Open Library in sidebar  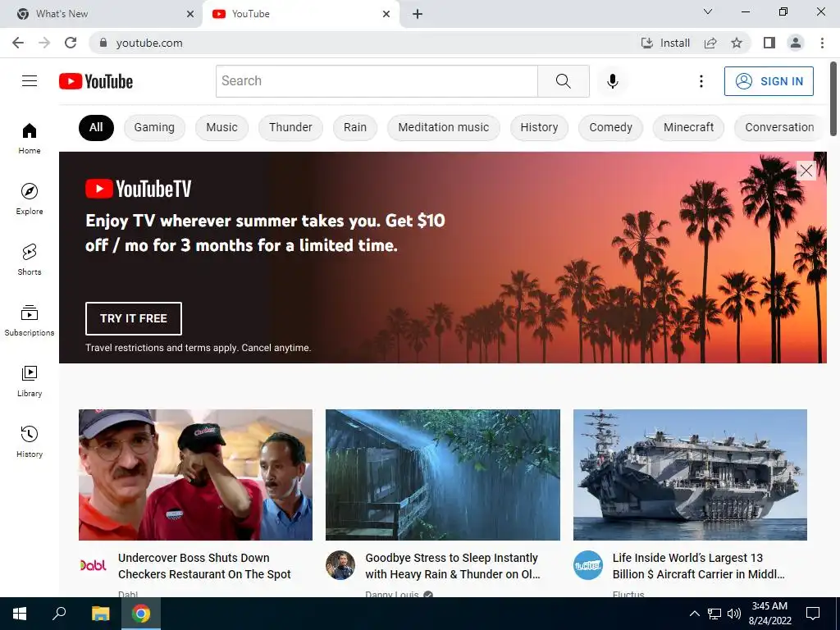[30, 381]
